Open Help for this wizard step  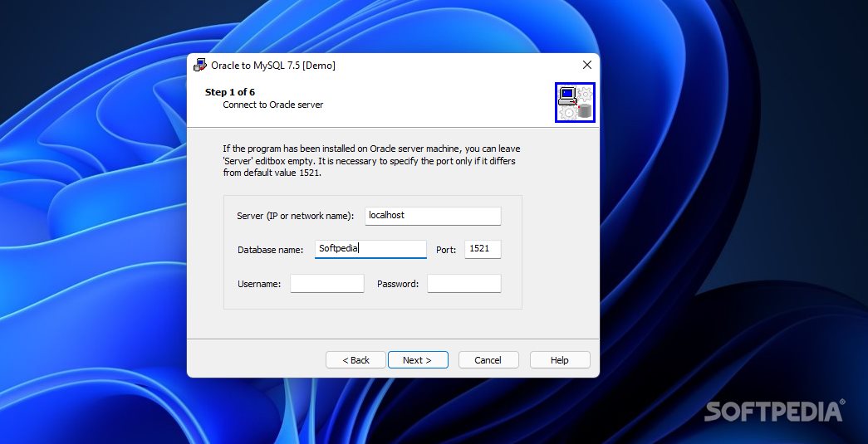(560, 360)
